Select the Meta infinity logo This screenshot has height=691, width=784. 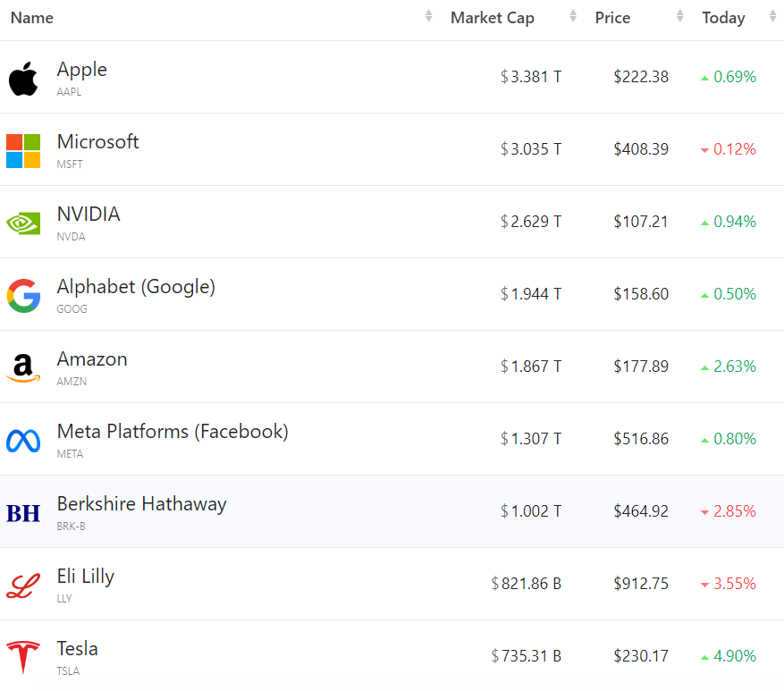click(x=23, y=440)
